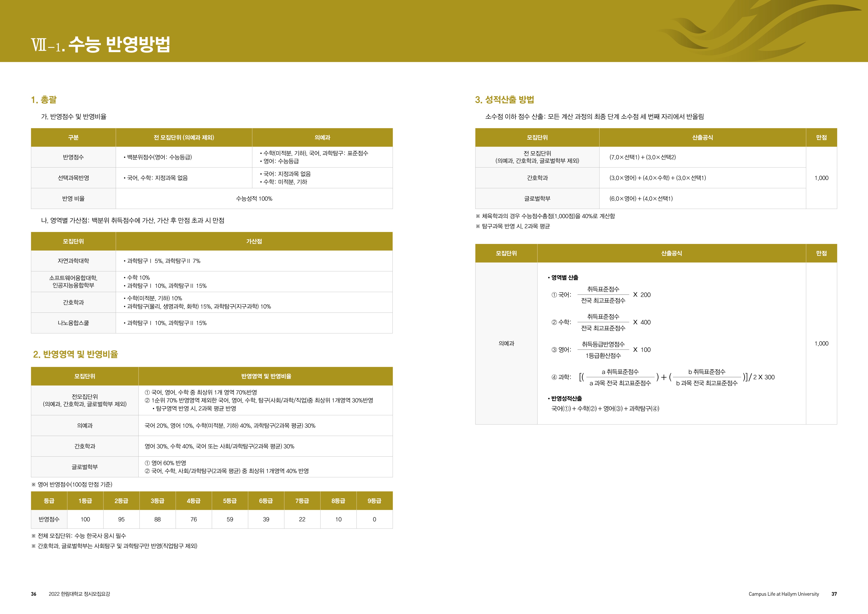Image resolution: width=868 pixels, height=614 pixels.
Task: Click the 나노융합스쿨 row label
Action: (x=73, y=323)
